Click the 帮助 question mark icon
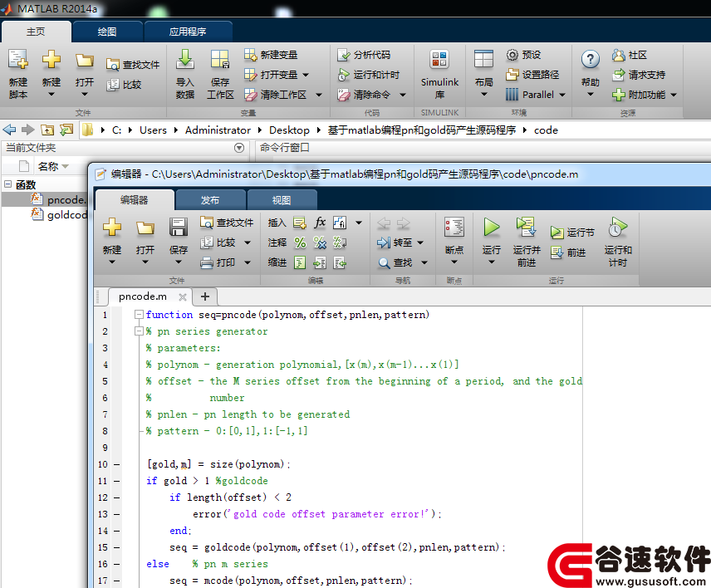Image resolution: width=711 pixels, height=588 pixels. point(590,59)
